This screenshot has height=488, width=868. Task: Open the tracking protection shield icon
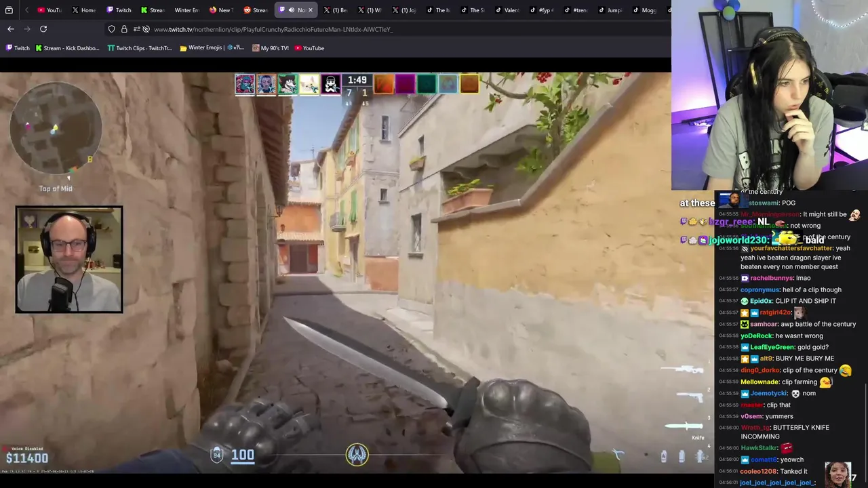[112, 29]
